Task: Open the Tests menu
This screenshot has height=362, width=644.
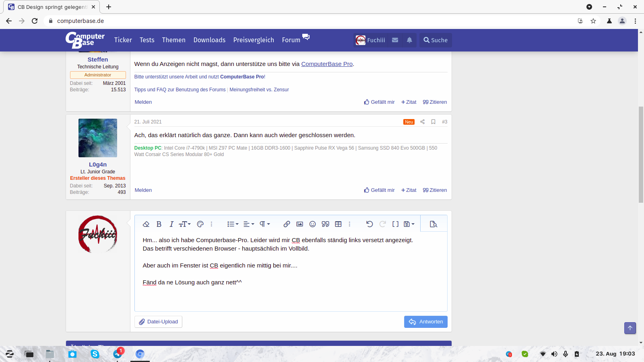Action: coord(147,40)
